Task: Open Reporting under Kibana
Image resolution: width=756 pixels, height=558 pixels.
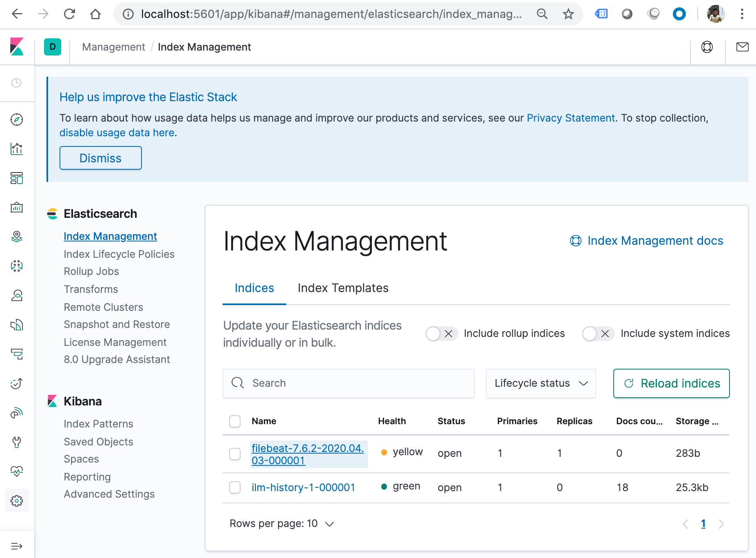Action: [x=87, y=477]
